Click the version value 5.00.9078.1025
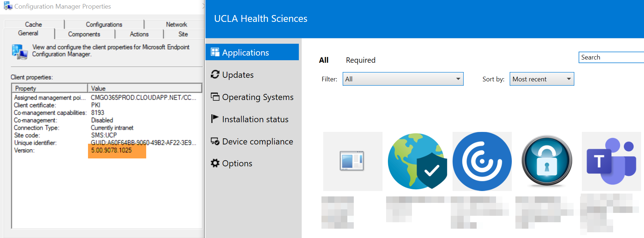 click(x=111, y=150)
